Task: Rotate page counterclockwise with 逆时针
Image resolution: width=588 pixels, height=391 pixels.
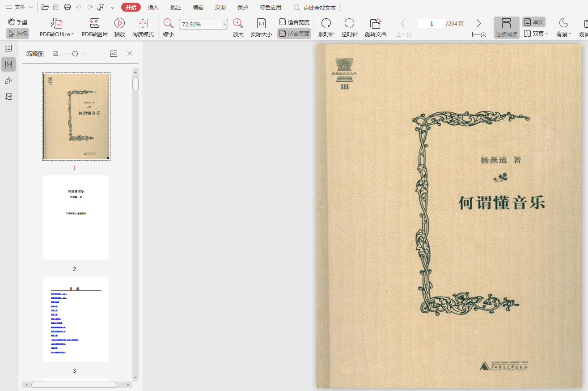Action: (x=349, y=24)
